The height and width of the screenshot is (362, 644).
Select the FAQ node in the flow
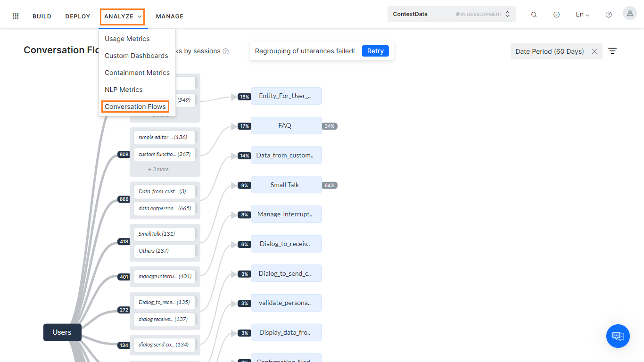coord(285,125)
